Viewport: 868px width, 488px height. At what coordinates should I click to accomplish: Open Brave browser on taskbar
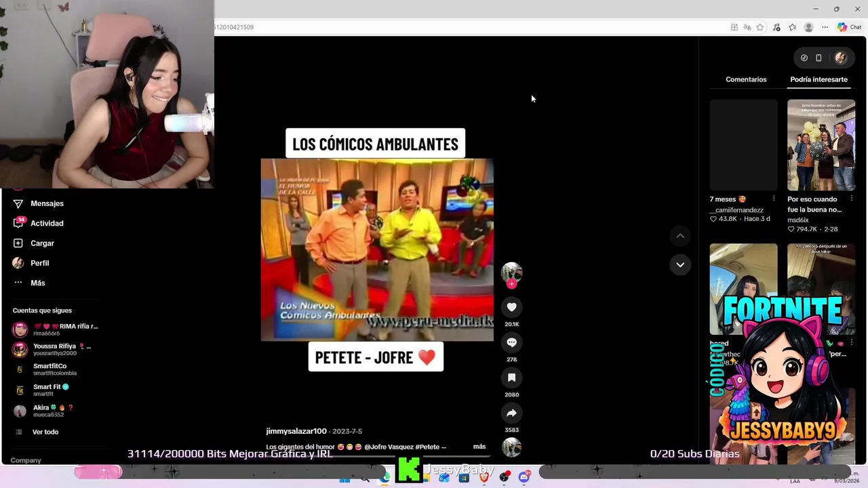click(484, 479)
